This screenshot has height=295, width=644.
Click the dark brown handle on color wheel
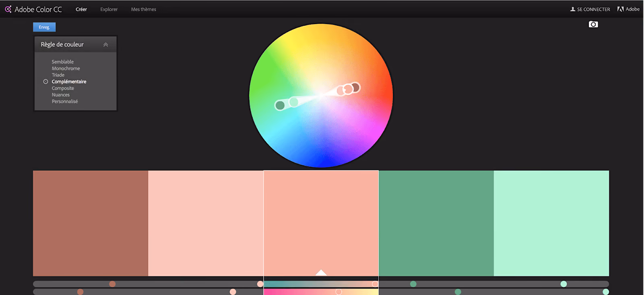pyautogui.click(x=355, y=87)
